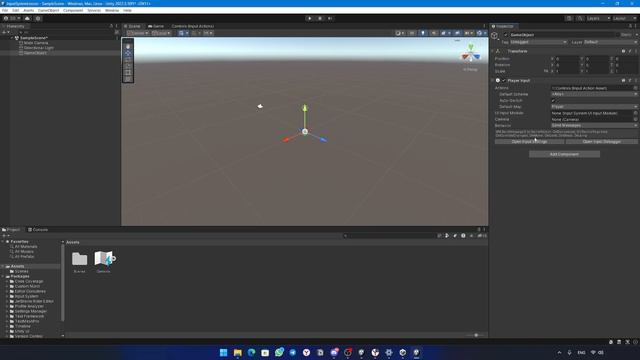The width and height of the screenshot is (640, 360).
Task: Start Play mode with the Play button
Action: tap(310, 18)
